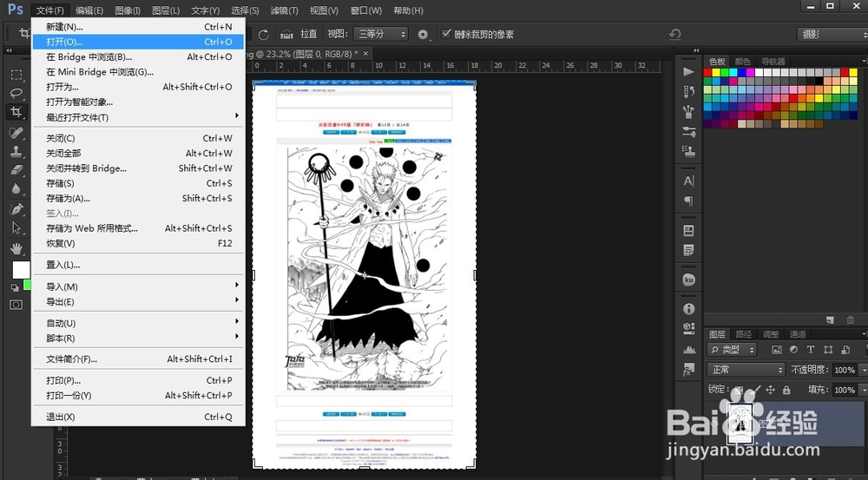Image resolution: width=868 pixels, height=480 pixels.
Task: Open layer filter 类型 dropdown
Action: click(732, 349)
